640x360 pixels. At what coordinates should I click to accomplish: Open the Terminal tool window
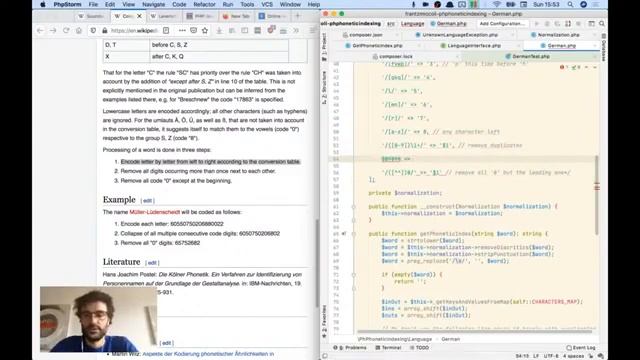point(388,348)
